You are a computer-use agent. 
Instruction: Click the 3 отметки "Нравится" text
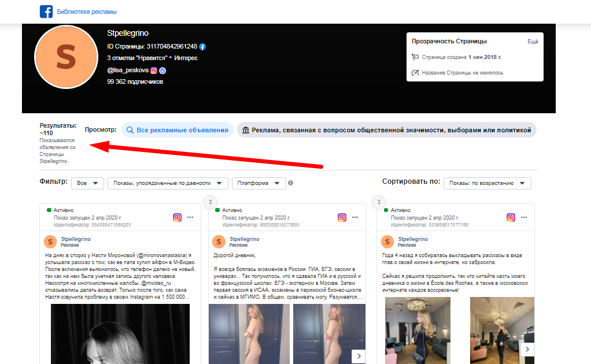(x=137, y=58)
